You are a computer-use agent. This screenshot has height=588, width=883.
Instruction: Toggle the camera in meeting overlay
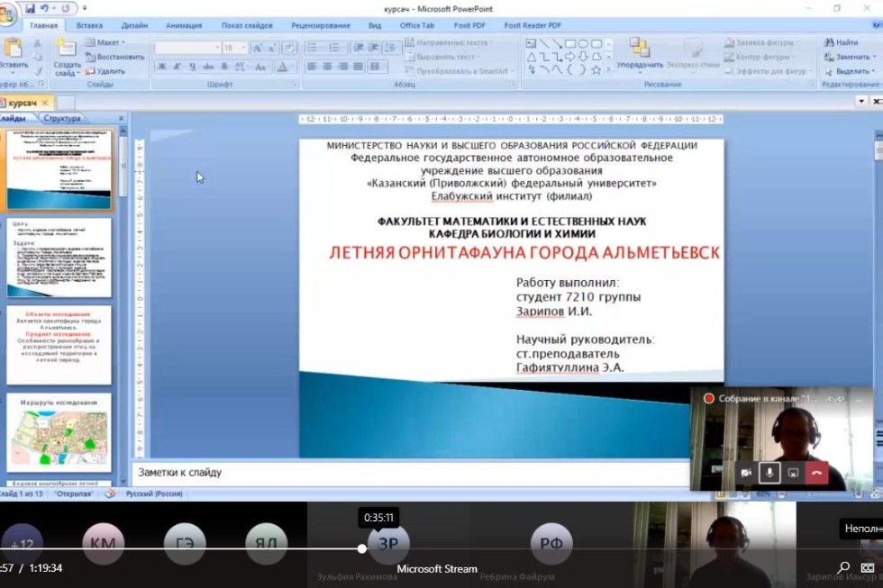tap(745, 472)
